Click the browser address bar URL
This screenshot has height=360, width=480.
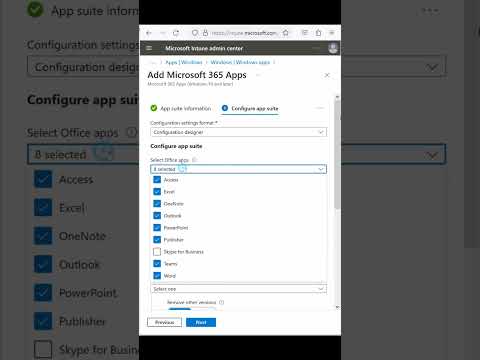click(x=244, y=33)
